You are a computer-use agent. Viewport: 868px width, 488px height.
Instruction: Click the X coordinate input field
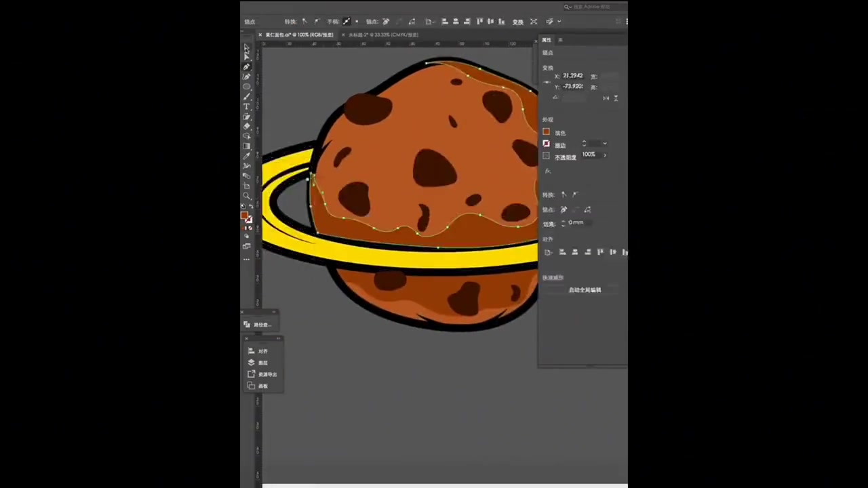(573, 76)
